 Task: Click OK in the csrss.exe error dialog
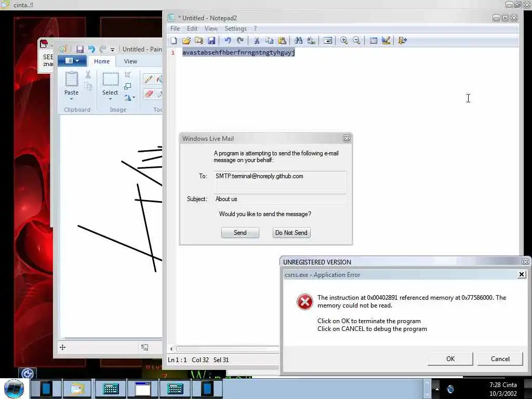(x=450, y=359)
